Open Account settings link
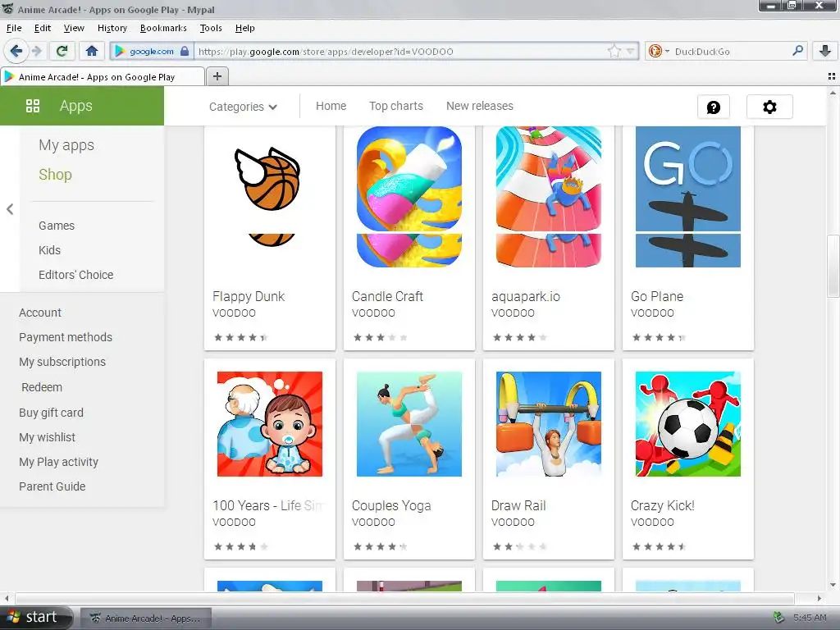 40,313
